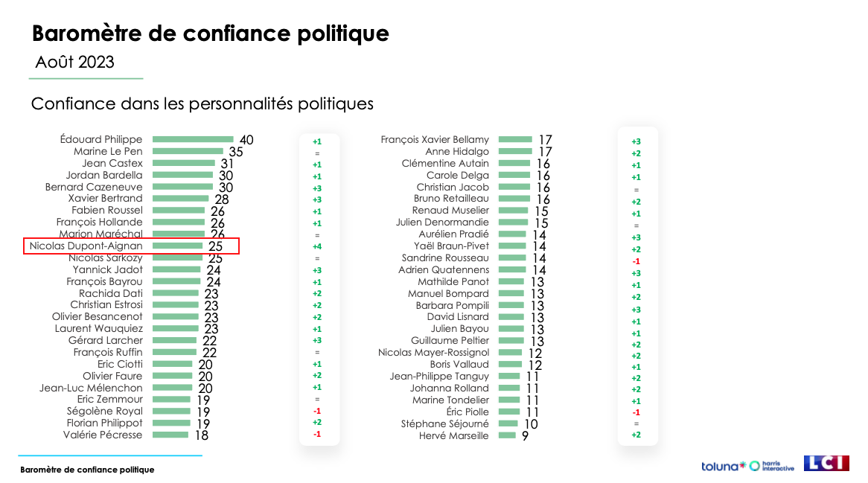Click the name Jordan Bardella

point(104,175)
